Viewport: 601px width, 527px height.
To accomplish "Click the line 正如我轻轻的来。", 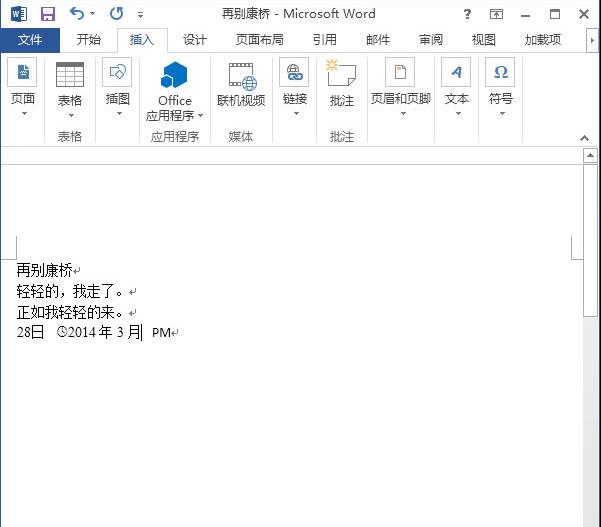I will coord(70,312).
